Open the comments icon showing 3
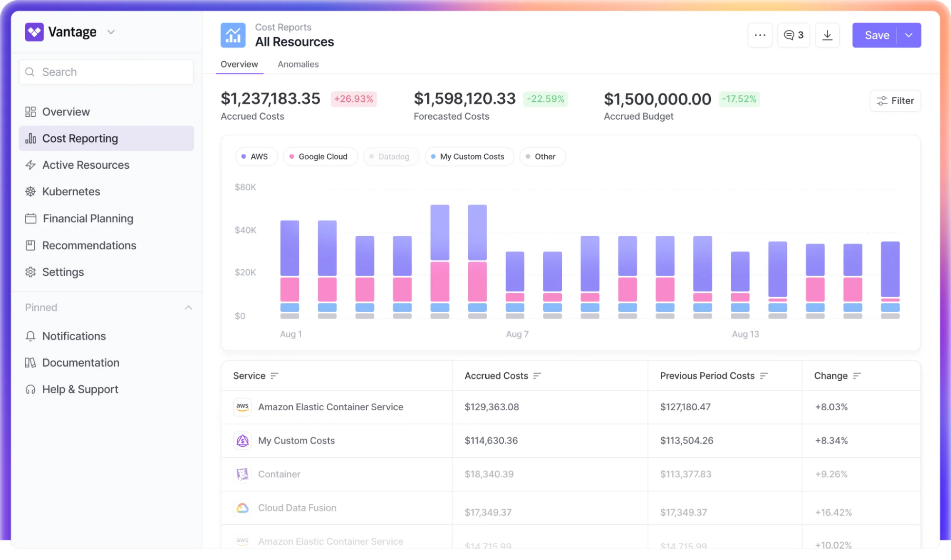This screenshot has width=951, height=560. (x=794, y=35)
